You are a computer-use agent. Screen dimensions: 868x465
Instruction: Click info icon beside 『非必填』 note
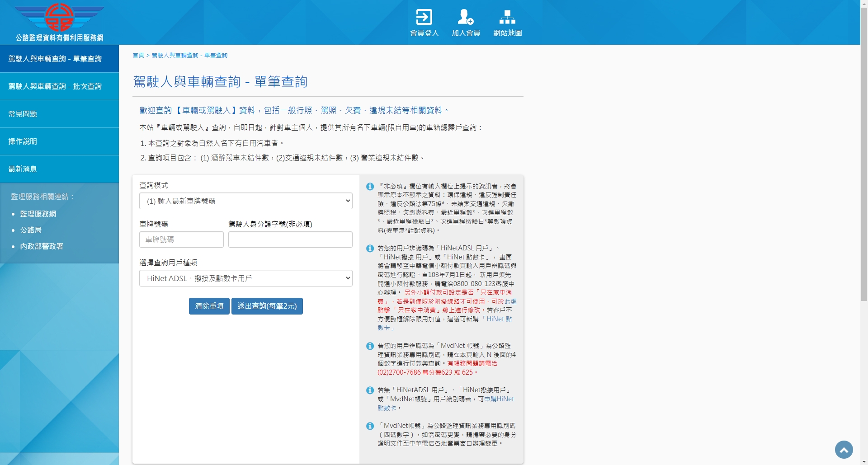[370, 186]
